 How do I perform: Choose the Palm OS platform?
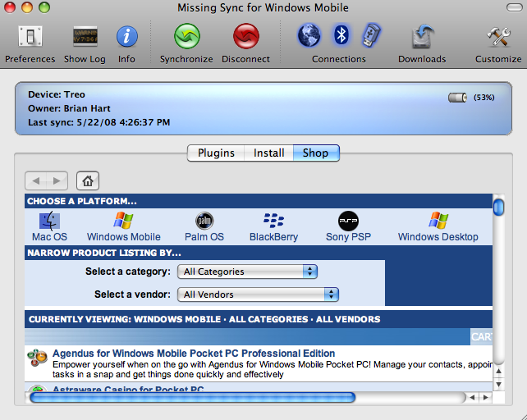tap(204, 221)
